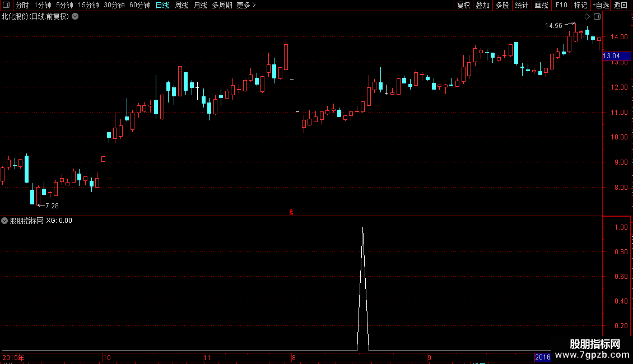Viewport: 633px width, 364px height.
Task: Open the 画线 drawing tools
Action: [541, 5]
